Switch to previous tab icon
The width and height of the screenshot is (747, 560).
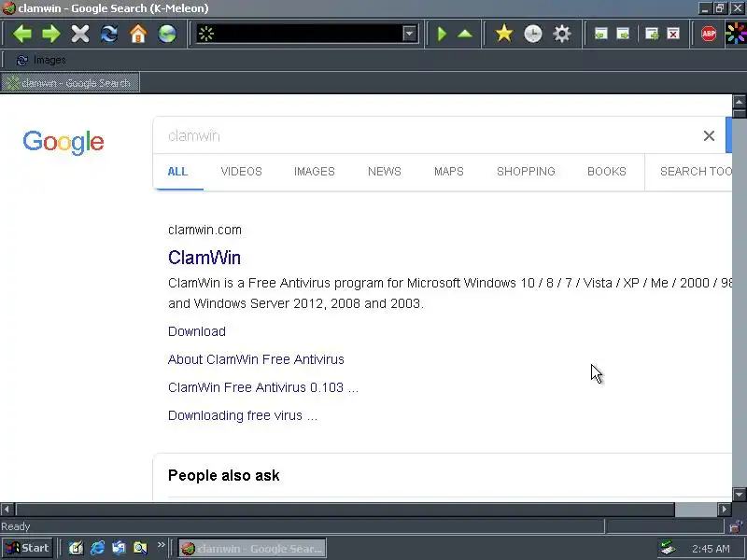click(601, 34)
